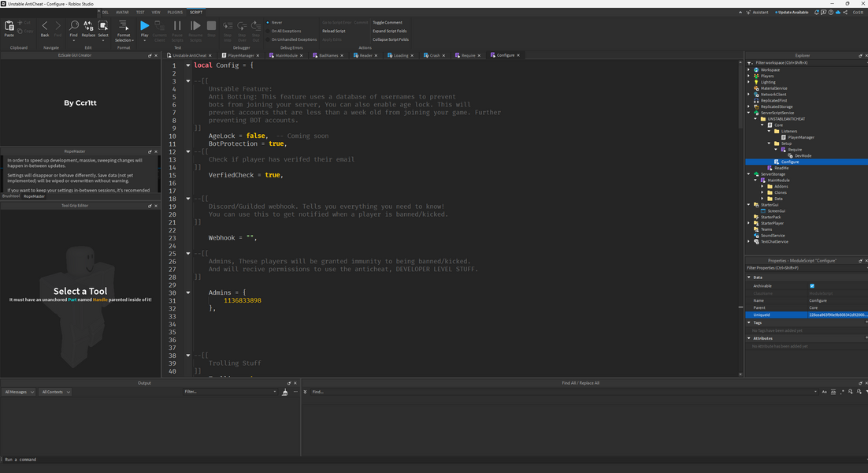Viewport: 868px width, 473px height.
Task: Click Toggle Comment action
Action: pyautogui.click(x=388, y=23)
